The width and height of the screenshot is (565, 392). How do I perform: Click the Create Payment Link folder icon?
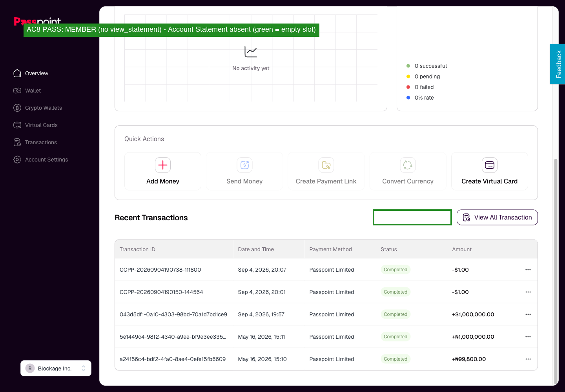(x=326, y=165)
